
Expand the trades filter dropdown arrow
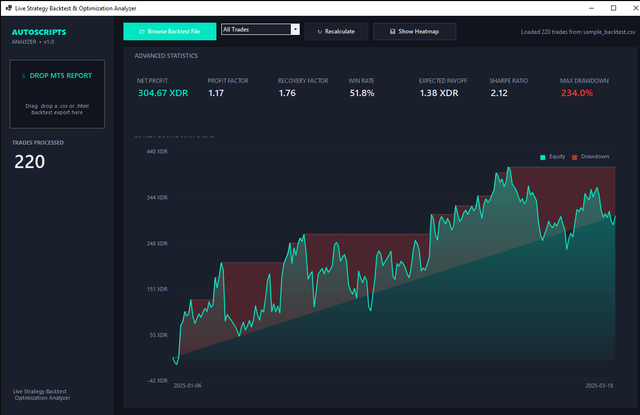[295, 29]
